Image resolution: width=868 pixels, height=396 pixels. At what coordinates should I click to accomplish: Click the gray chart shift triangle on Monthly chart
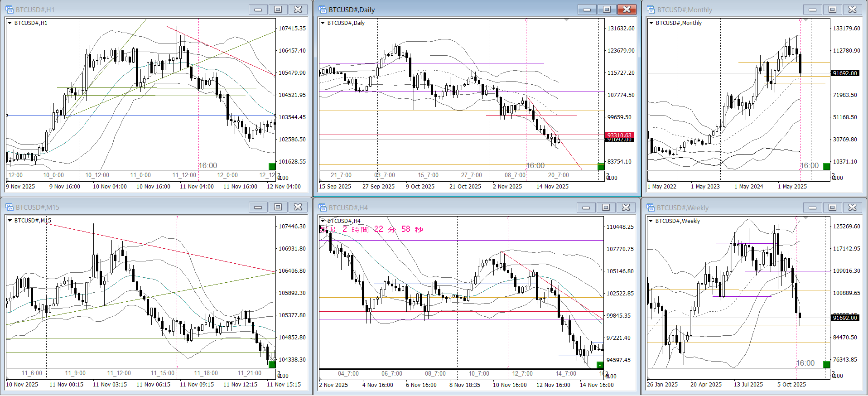[805, 20]
